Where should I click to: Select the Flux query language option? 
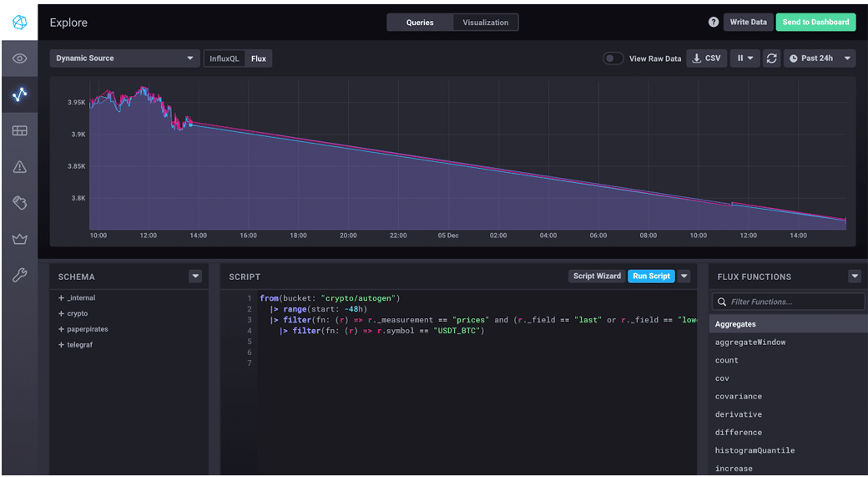click(x=259, y=58)
